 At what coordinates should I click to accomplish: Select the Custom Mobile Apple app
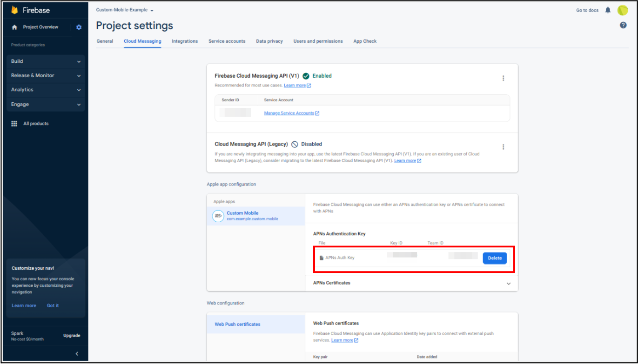coord(256,216)
